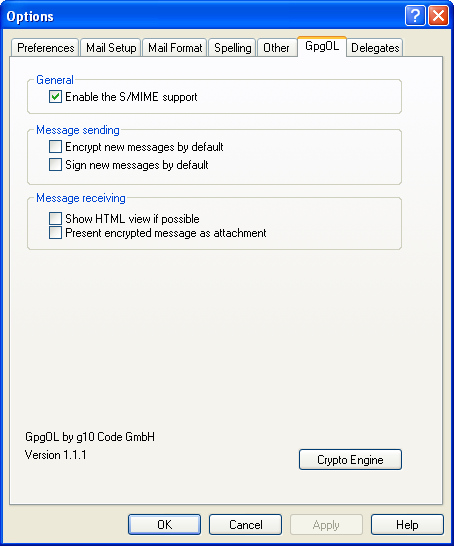Select the Spelling tab
454x546 pixels.
coord(233,47)
